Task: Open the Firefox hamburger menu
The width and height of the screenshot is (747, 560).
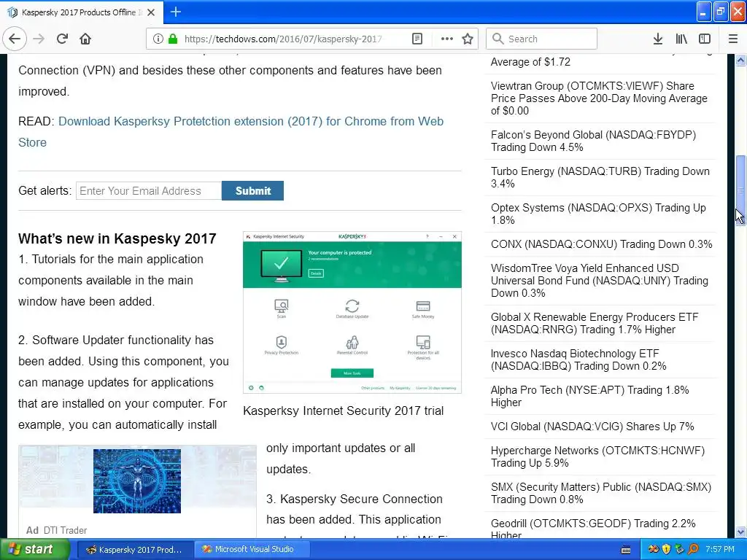Action: coord(733,39)
